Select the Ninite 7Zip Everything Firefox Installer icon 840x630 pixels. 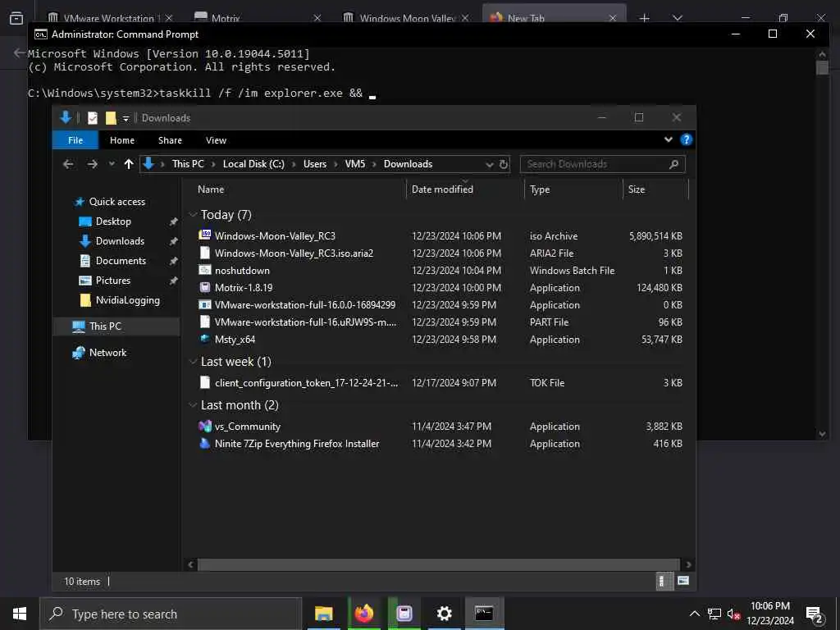click(x=204, y=443)
